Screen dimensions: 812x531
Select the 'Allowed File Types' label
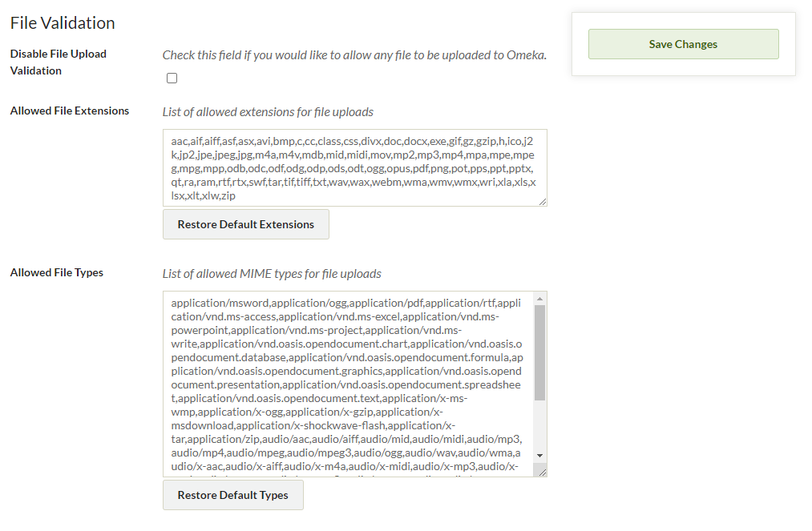click(56, 272)
